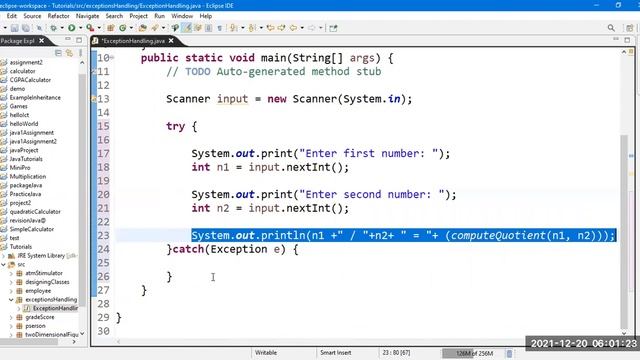Click the Smart Insert status field

tap(336, 353)
